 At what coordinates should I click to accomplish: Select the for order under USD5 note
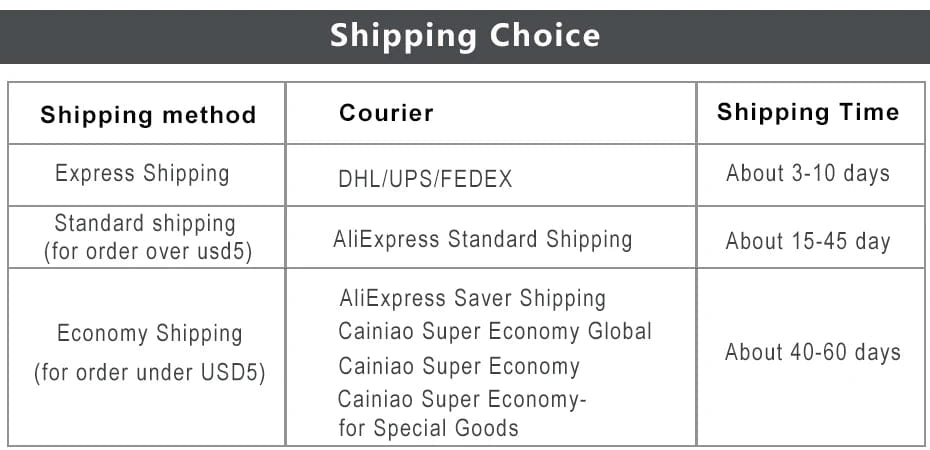[x=149, y=374]
